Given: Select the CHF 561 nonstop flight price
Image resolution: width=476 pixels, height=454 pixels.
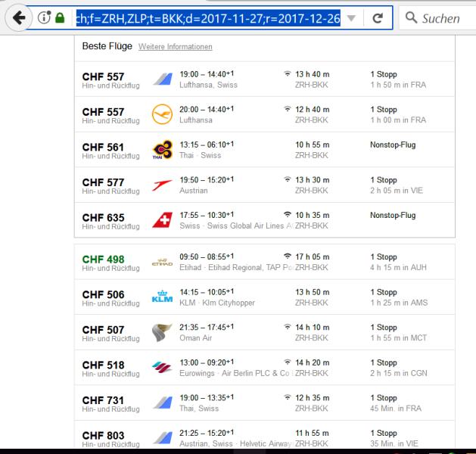Looking at the screenshot, I should pos(103,148).
